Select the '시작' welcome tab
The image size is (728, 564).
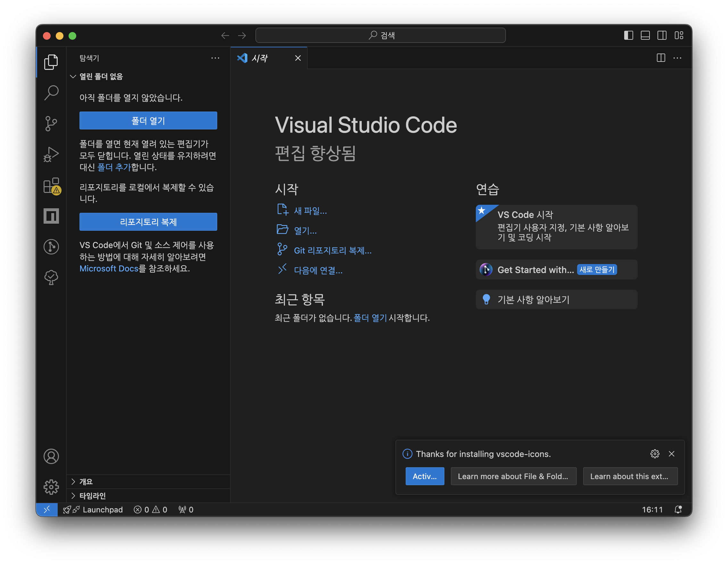click(x=260, y=58)
